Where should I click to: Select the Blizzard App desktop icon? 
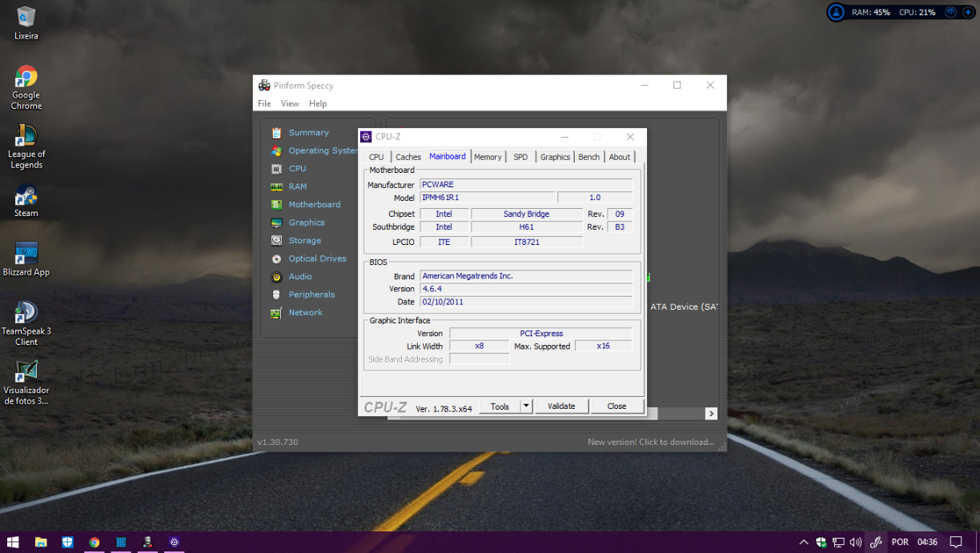tap(26, 259)
